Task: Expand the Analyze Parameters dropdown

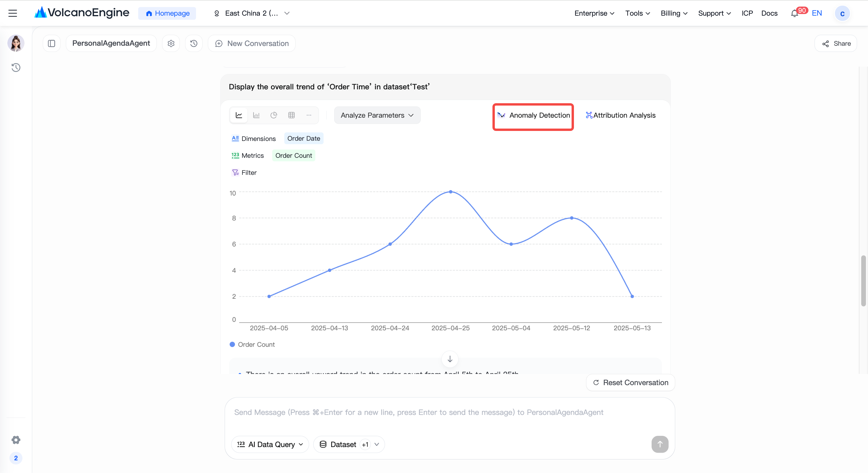Action: [377, 115]
